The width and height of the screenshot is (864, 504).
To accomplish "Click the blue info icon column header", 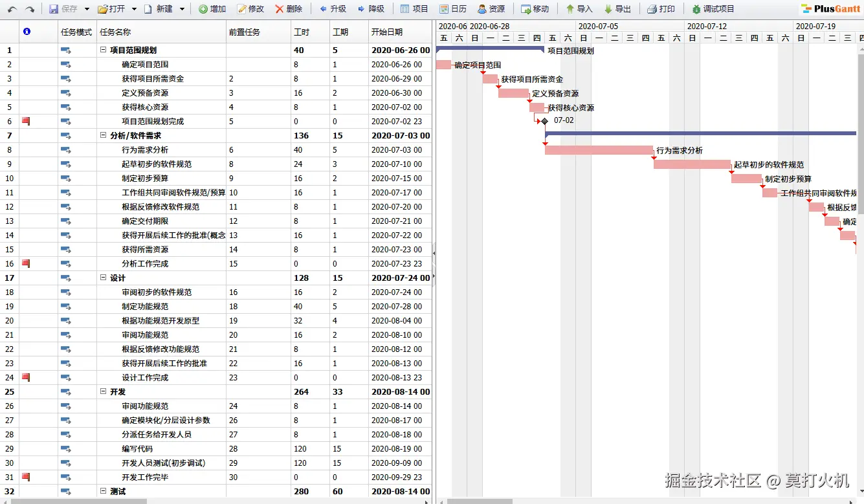I will [x=27, y=32].
